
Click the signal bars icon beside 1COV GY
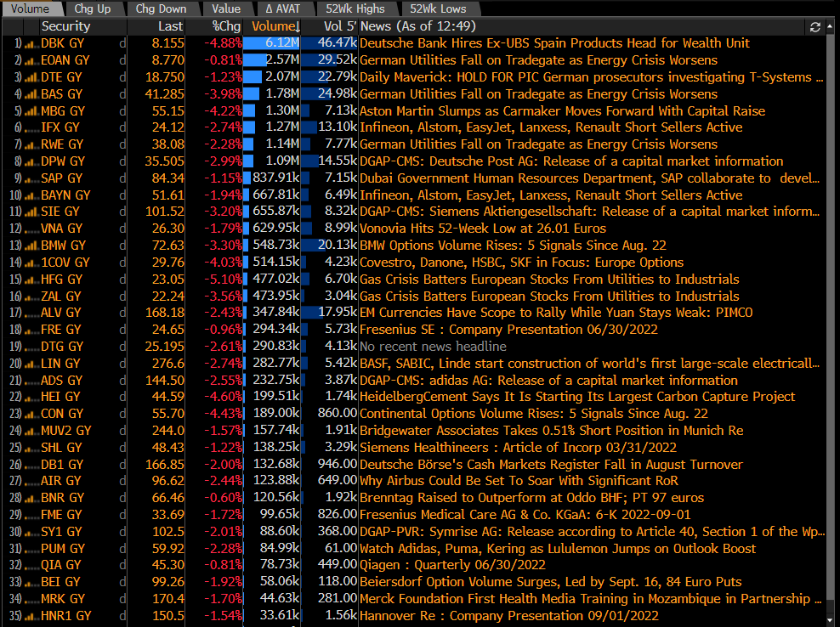tap(31, 263)
